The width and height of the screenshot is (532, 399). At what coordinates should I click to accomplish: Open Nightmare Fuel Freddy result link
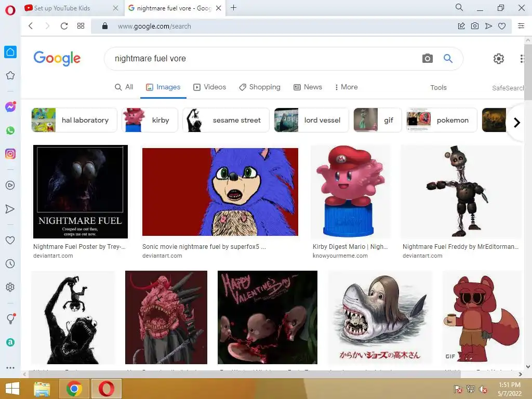tap(460, 247)
